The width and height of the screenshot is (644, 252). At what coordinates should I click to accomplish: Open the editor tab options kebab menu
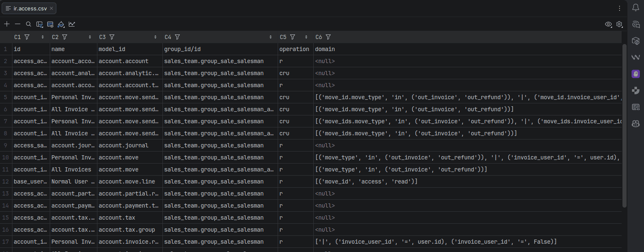click(620, 8)
